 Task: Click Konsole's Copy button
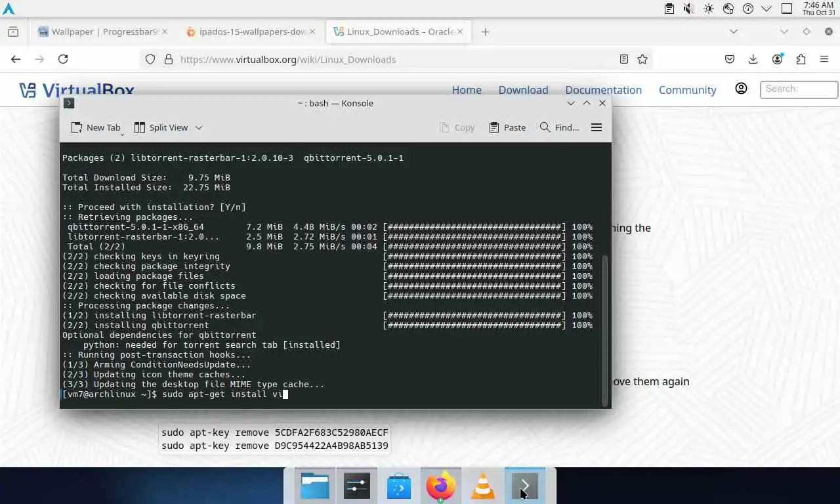click(457, 127)
